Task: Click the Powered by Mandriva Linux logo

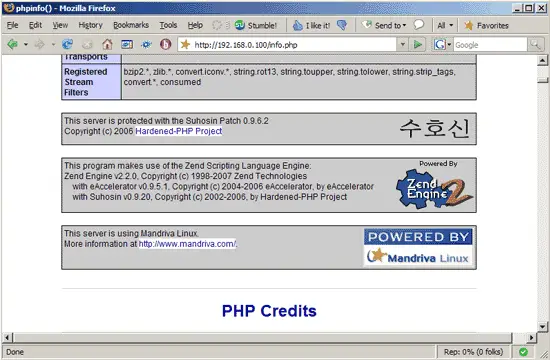Action: [x=418, y=247]
